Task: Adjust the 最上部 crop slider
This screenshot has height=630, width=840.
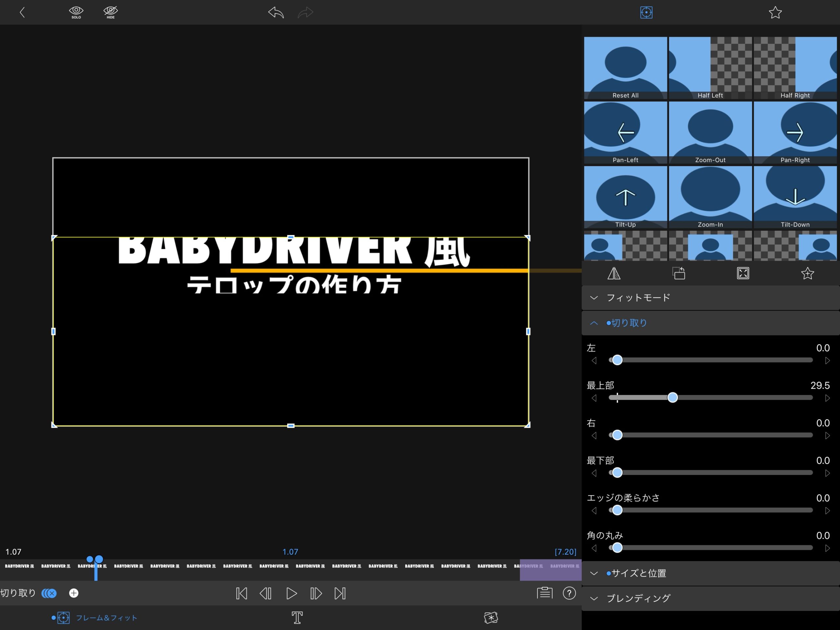Action: 673,398
